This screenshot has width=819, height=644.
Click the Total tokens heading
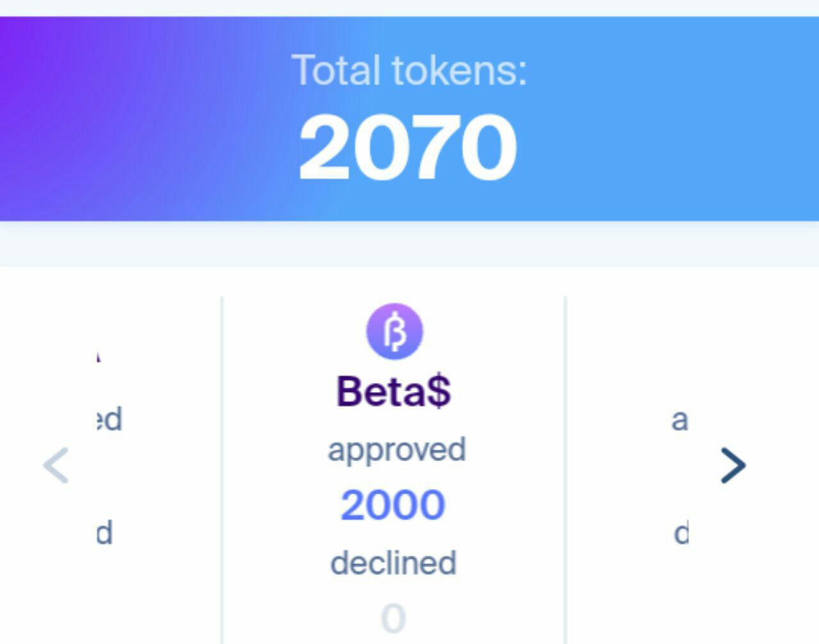pos(409,70)
